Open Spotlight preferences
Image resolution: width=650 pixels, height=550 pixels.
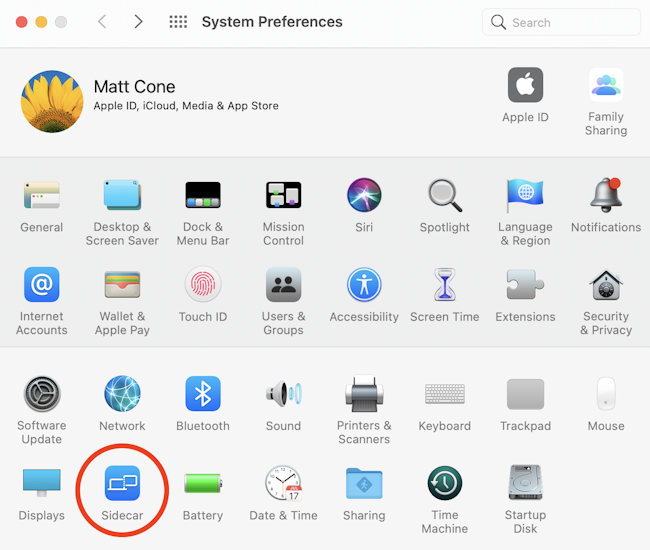pos(445,195)
